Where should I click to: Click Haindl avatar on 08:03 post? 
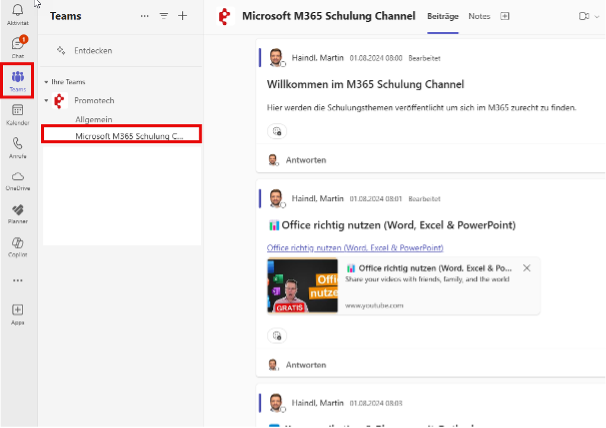tap(276, 403)
